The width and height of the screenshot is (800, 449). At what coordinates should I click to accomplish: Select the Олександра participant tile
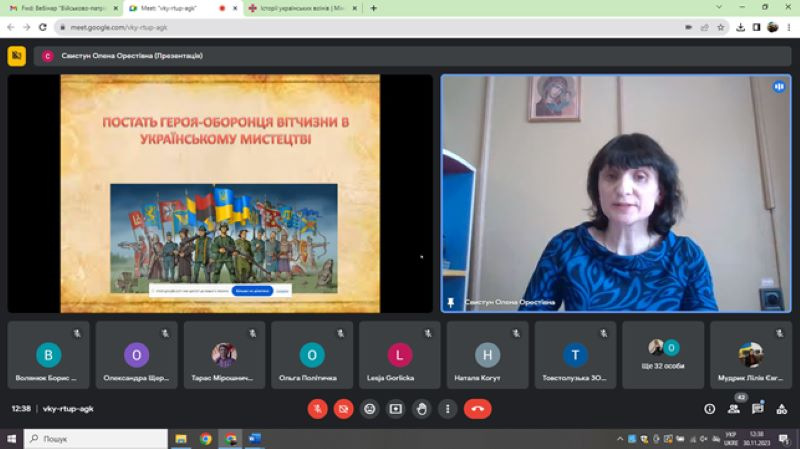tap(136, 355)
